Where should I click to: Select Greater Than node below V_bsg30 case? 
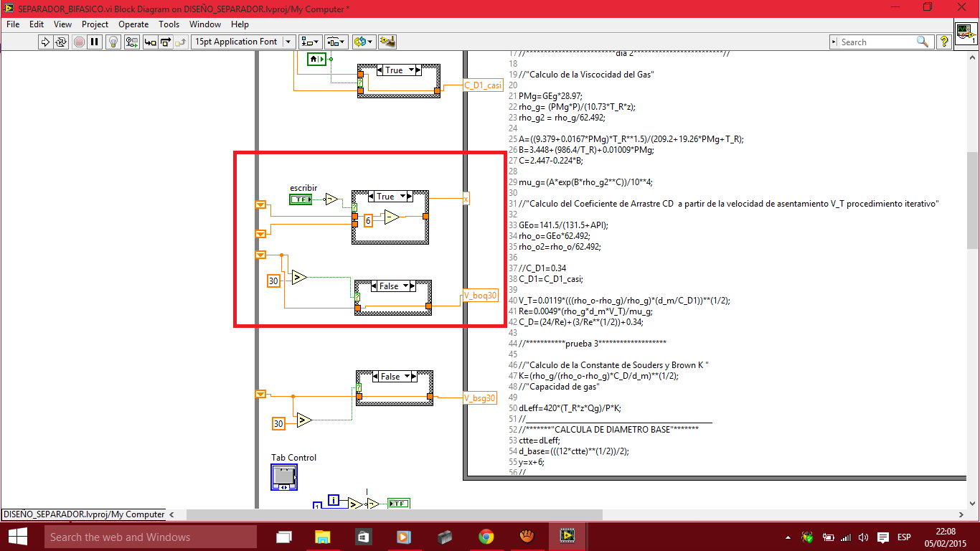(x=303, y=420)
